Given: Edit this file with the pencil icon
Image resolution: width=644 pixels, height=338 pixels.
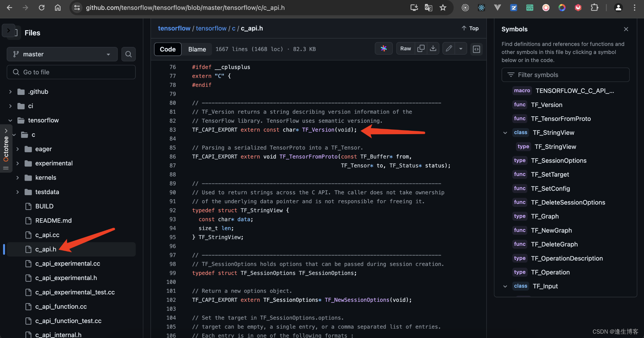Looking at the screenshot, I should click(x=449, y=48).
